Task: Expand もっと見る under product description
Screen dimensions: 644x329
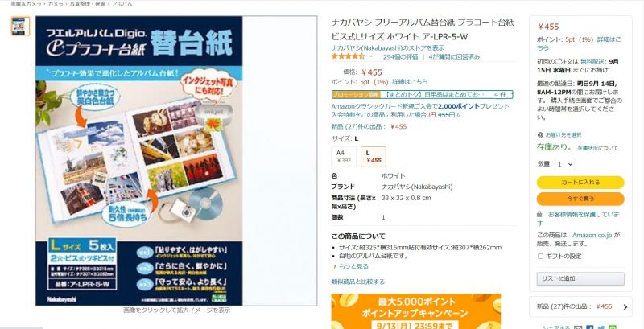Action: (x=350, y=266)
